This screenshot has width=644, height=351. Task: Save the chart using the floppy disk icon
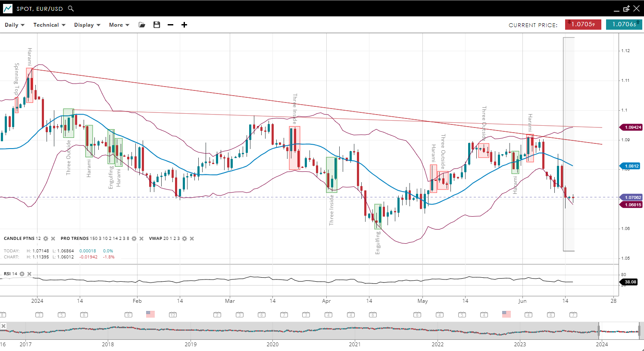click(x=156, y=25)
